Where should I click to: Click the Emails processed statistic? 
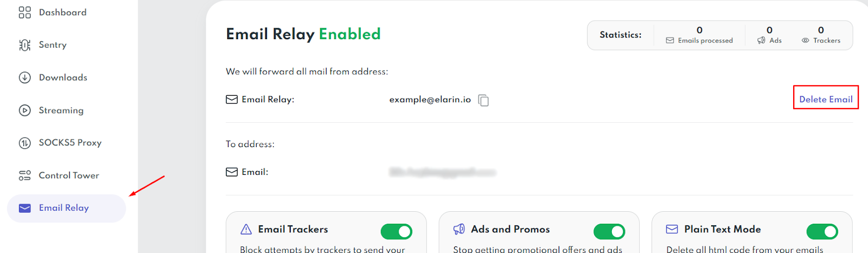pos(699,35)
